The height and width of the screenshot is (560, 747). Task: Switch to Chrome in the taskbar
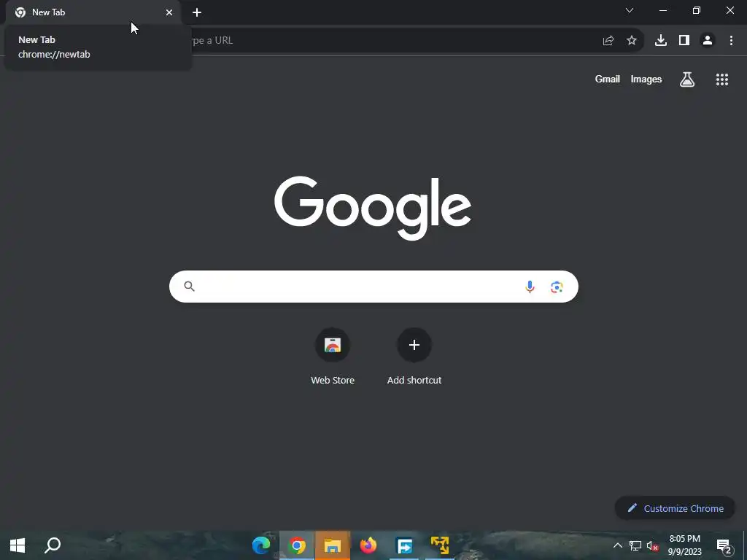tap(297, 545)
